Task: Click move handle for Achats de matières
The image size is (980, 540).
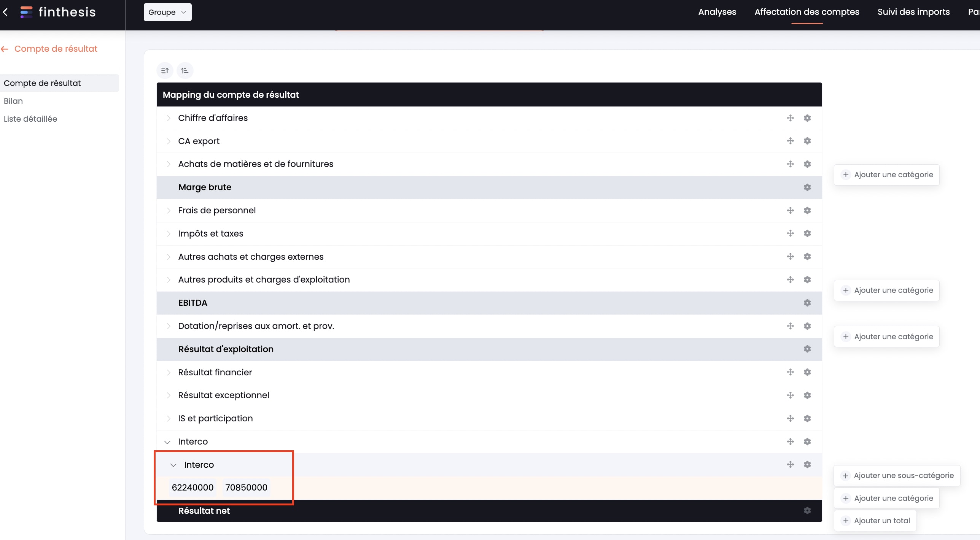Action: tap(790, 164)
